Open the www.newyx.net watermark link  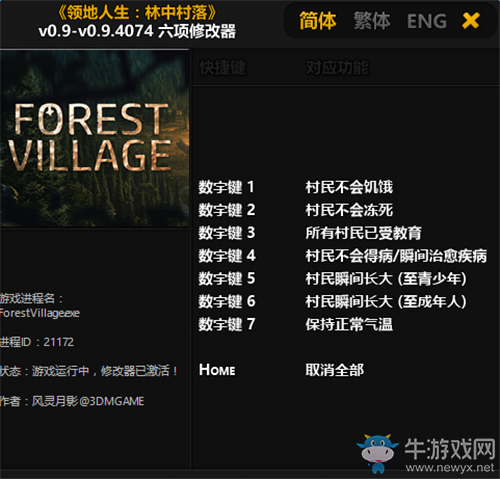tap(450, 467)
